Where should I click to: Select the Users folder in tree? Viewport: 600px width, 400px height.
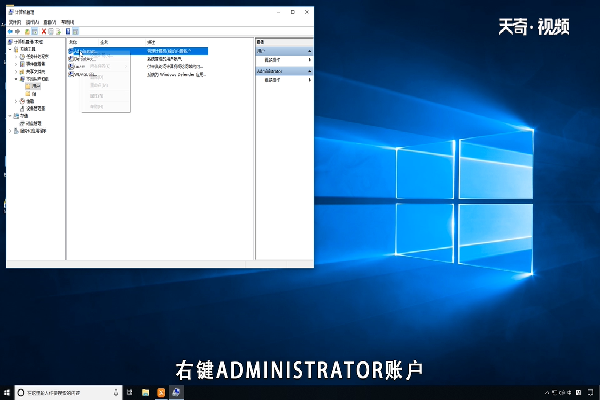click(33, 86)
